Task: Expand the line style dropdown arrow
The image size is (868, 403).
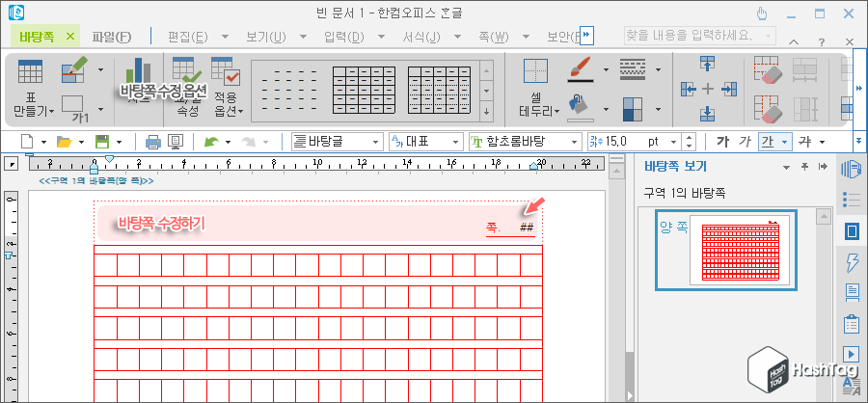Action: 658,70
